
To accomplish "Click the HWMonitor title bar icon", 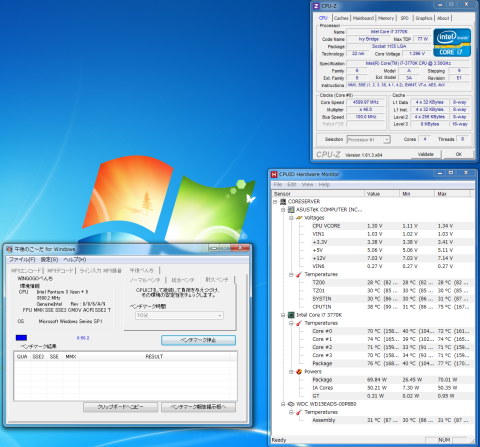I will [274, 174].
